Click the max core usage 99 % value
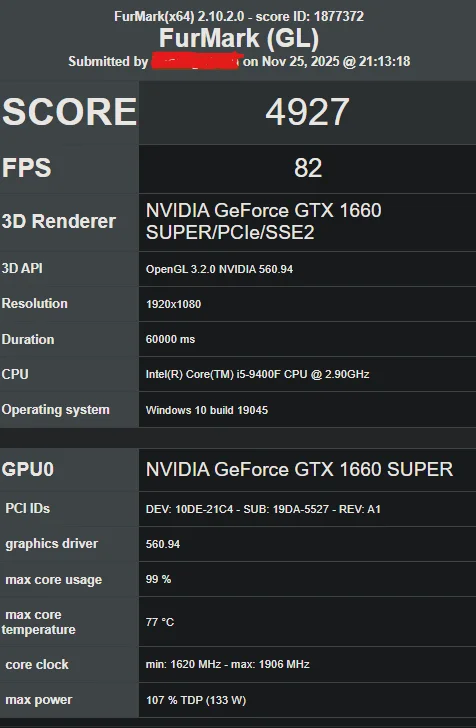The image size is (476, 728). 158,579
